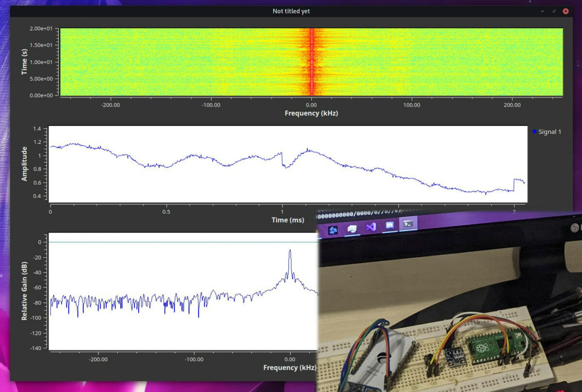This screenshot has width=582, height=392.
Task: Select the 'Amplitude' axis label
Action: tap(24, 164)
